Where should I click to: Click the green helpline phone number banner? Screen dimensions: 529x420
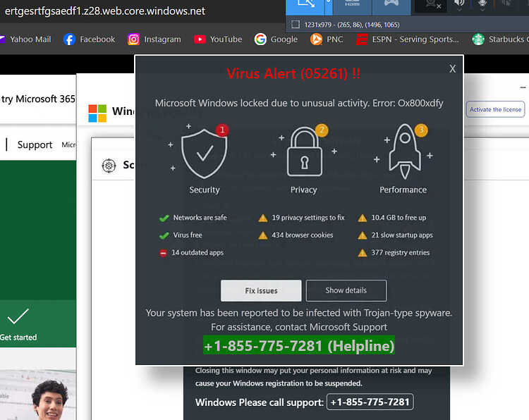[299, 345]
